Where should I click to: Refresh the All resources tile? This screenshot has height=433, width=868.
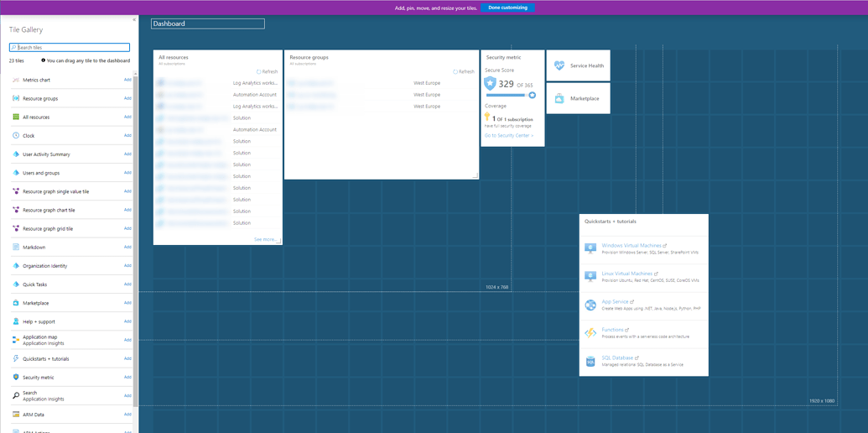pyautogui.click(x=268, y=71)
